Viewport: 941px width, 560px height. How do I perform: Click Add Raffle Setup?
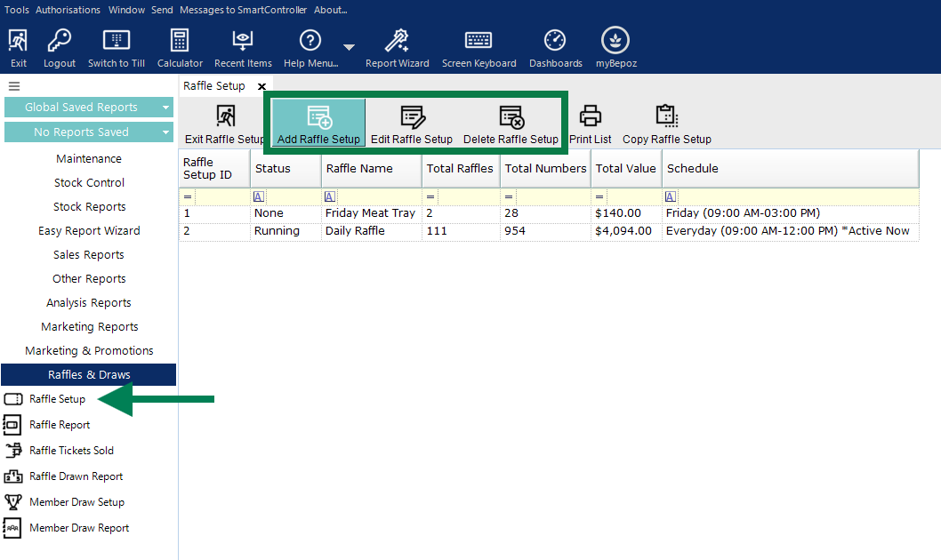318,123
